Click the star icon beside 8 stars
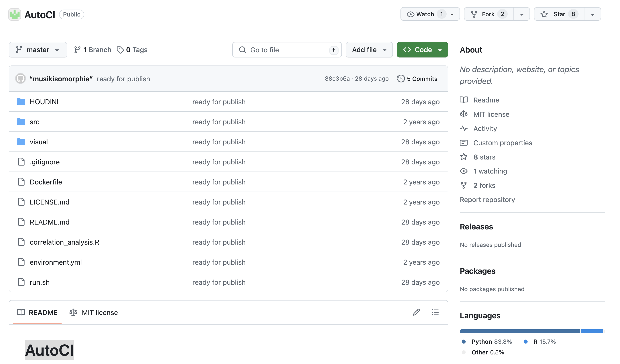This screenshot has width=620, height=364. [x=464, y=157]
